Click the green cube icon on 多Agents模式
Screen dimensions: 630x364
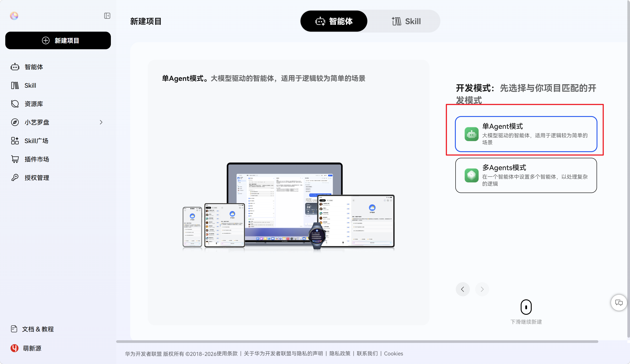tap(471, 175)
